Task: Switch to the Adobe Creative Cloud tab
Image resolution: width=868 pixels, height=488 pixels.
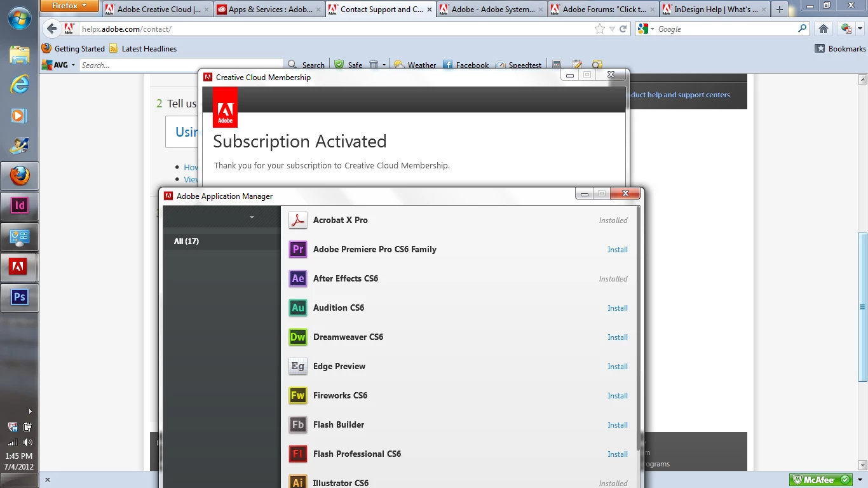Action: pos(156,9)
